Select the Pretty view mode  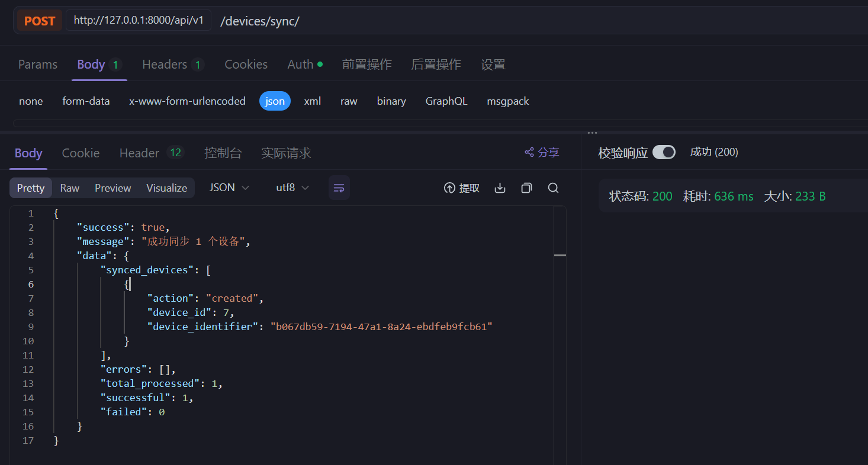pos(31,188)
